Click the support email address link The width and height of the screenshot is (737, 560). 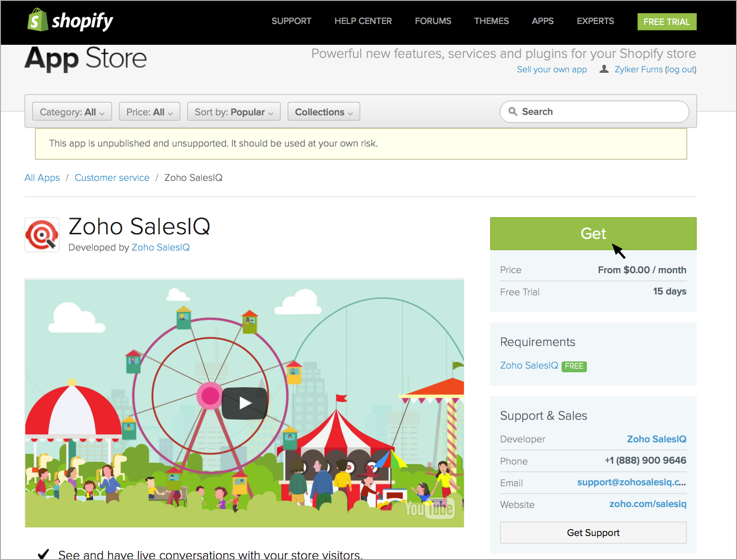point(632,483)
